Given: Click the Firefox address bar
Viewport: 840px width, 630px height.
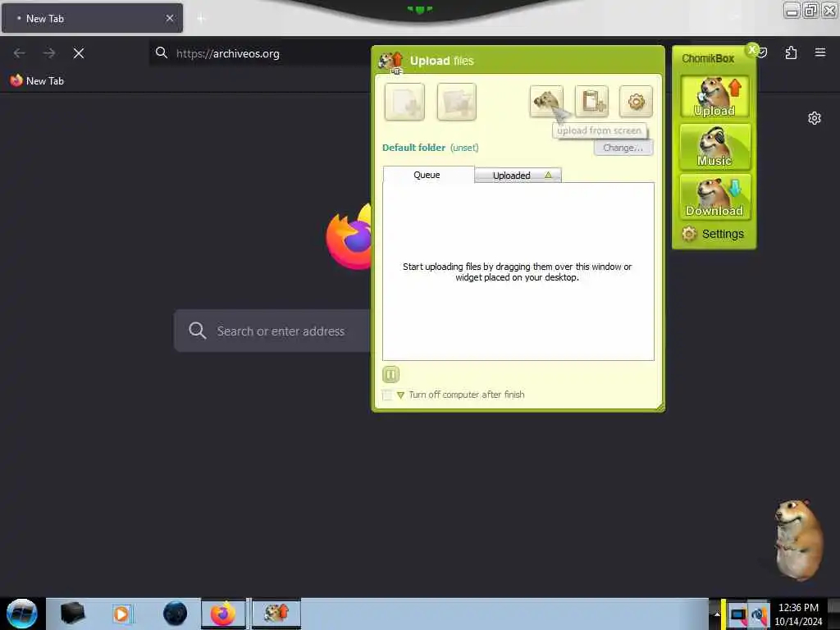Looking at the screenshot, I should [260, 53].
